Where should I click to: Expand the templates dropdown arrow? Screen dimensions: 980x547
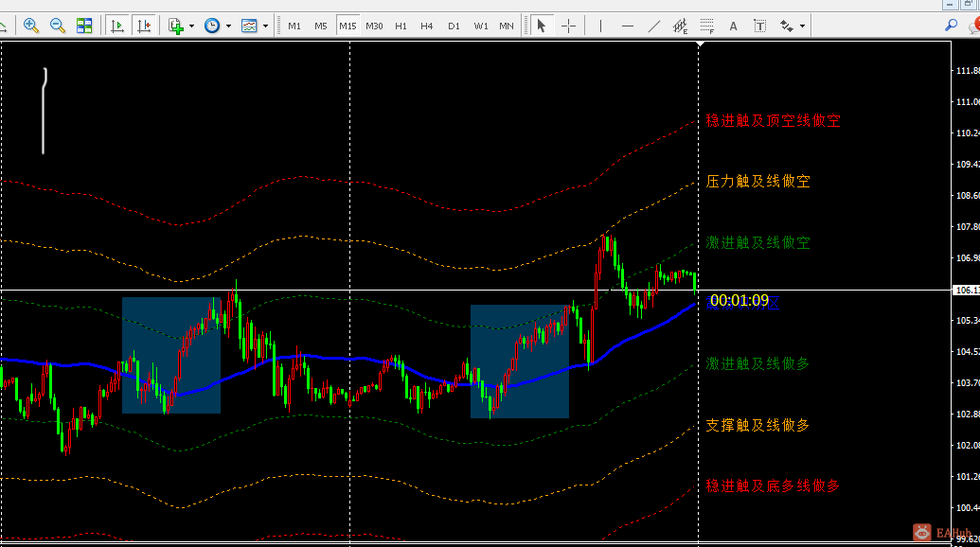click(x=266, y=26)
